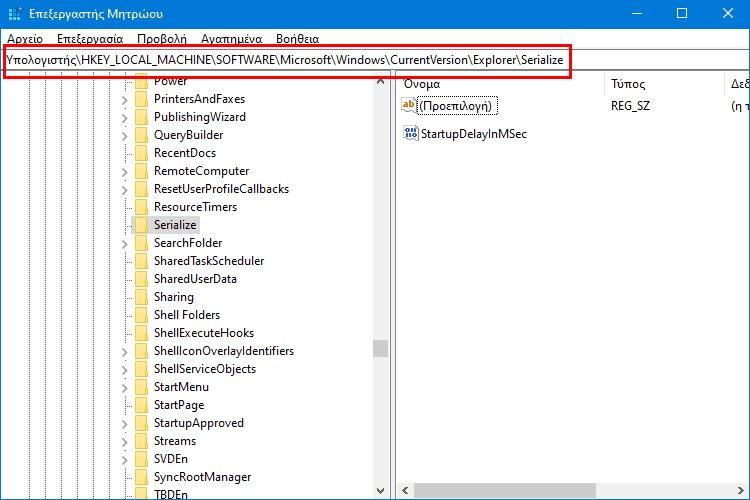
Task: Select the SharedTaskScheduler folder icon
Action: pos(141,261)
